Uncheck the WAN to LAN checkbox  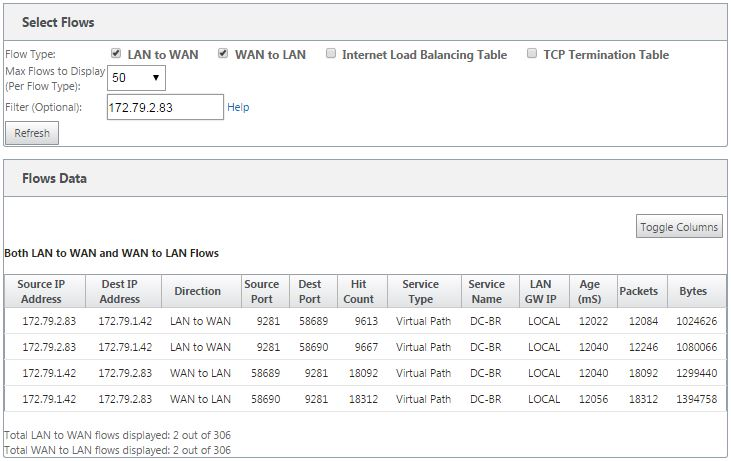223,53
